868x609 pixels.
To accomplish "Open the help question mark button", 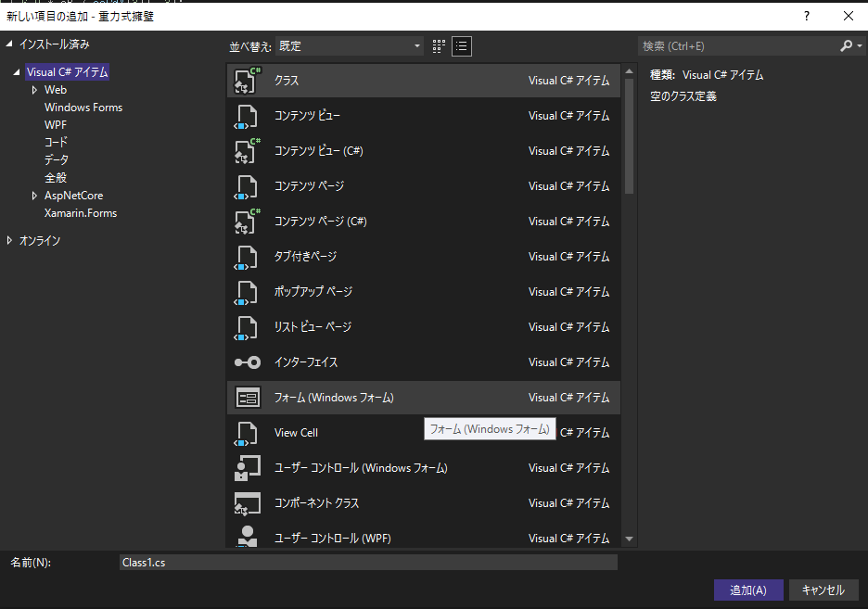I will (x=807, y=16).
